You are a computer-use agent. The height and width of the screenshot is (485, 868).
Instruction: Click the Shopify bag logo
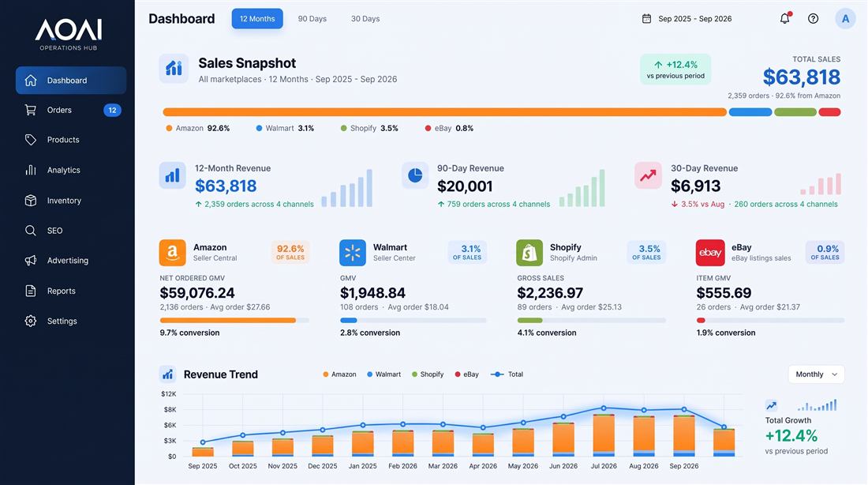tap(529, 253)
